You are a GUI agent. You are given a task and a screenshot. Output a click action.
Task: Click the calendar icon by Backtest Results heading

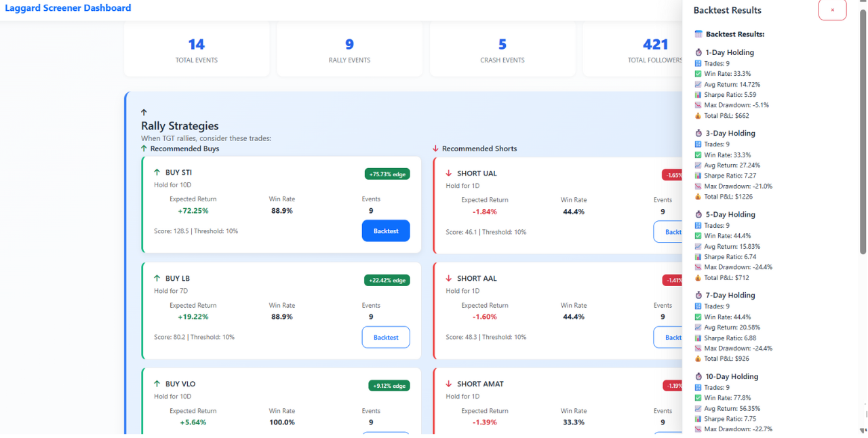[698, 34]
